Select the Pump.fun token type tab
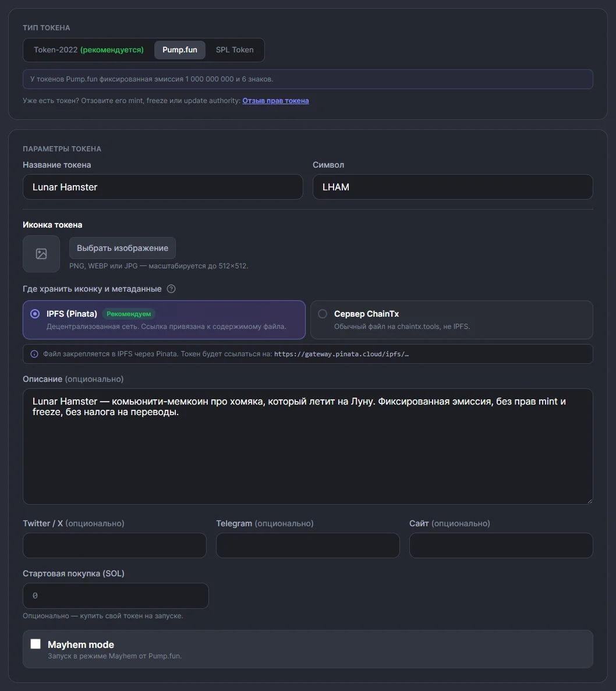The height and width of the screenshot is (691, 616). click(x=180, y=50)
